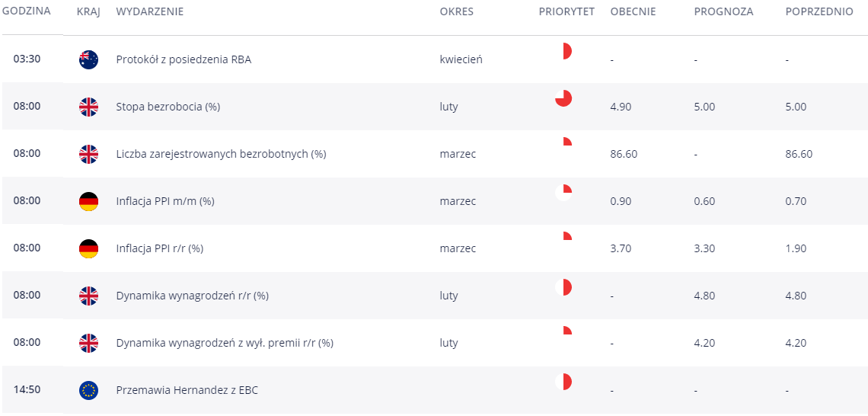Open Przemawia Hernandez z EBC event

[187, 390]
